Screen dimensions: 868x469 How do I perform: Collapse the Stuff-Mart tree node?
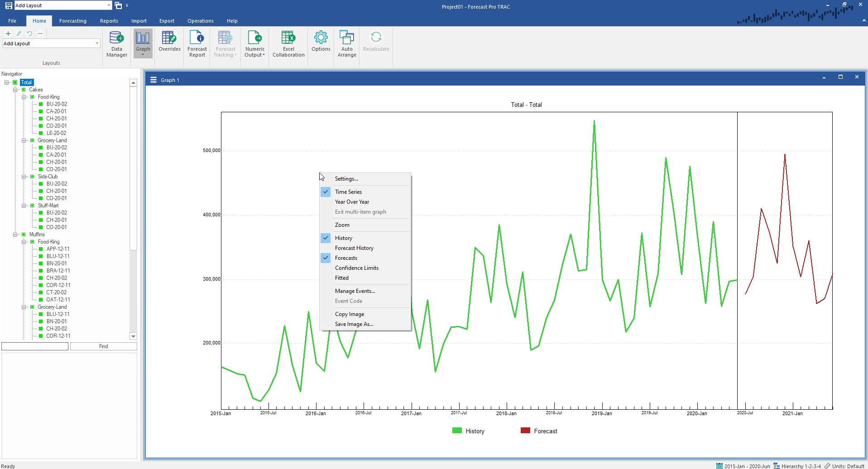click(24, 206)
